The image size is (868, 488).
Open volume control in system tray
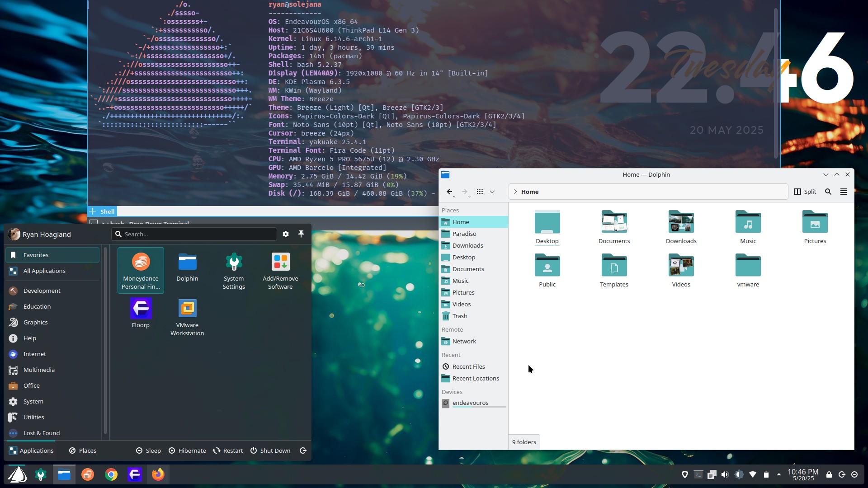tap(725, 474)
